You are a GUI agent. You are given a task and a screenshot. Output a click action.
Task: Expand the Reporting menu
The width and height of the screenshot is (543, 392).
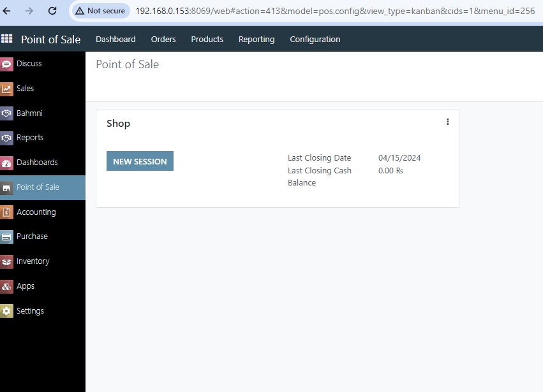(x=257, y=40)
